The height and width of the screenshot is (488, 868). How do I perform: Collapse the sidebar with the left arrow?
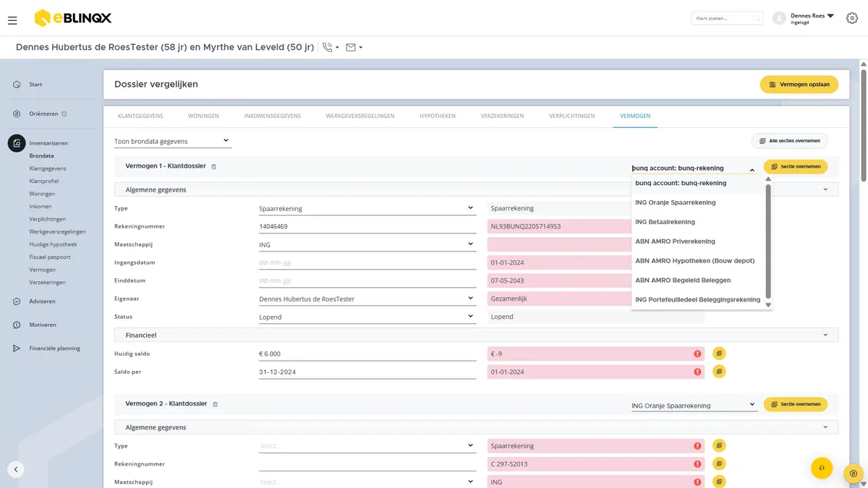16,469
